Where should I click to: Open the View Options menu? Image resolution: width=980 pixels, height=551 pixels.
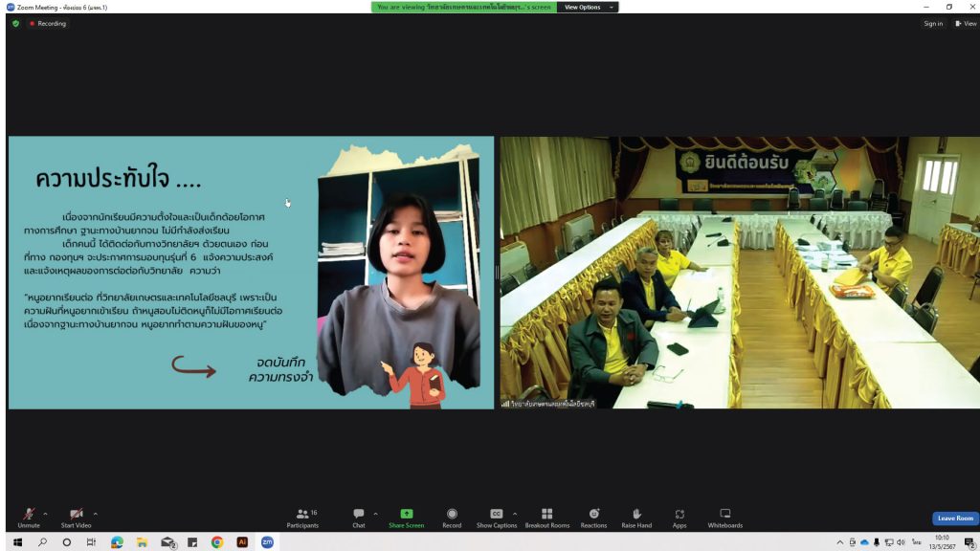(587, 7)
